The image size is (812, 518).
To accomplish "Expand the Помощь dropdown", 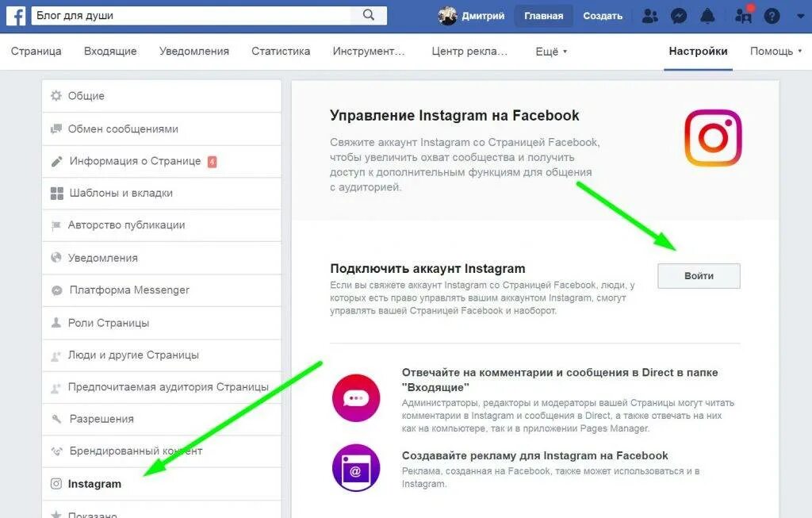I will point(776,51).
